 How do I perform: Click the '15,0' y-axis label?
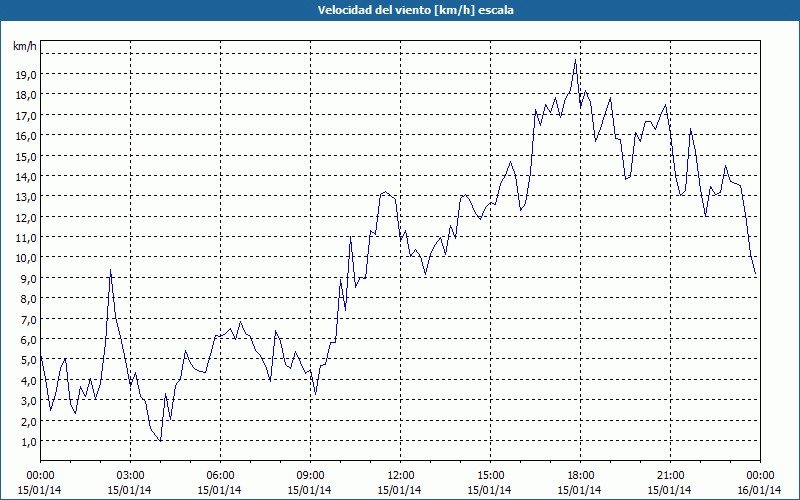26,156
